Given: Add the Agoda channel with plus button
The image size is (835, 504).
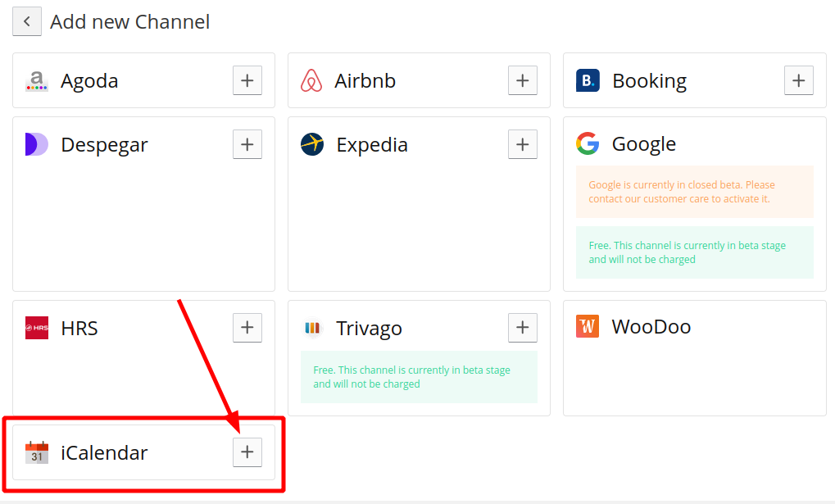Looking at the screenshot, I should pos(247,80).
